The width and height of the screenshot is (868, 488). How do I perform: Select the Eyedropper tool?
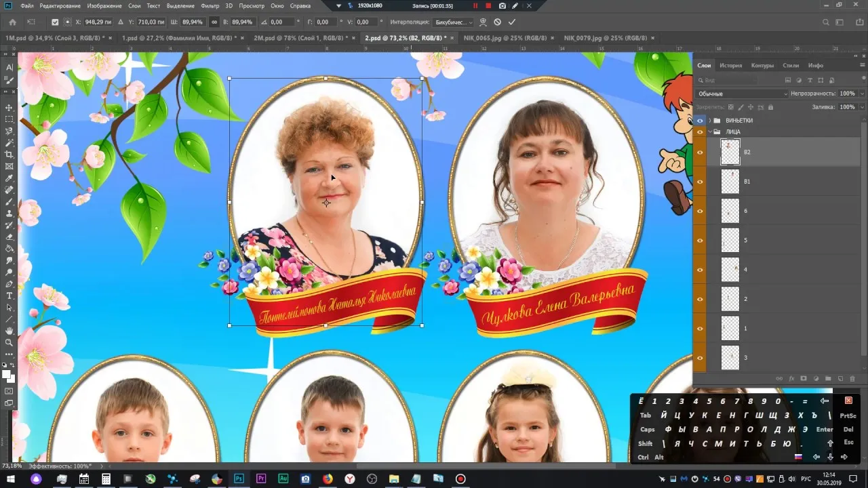(9, 178)
